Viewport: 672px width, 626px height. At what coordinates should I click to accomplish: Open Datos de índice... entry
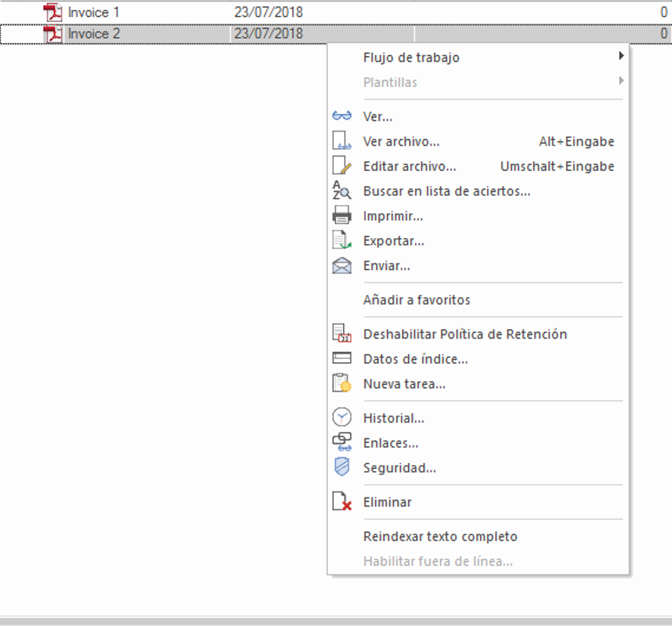coord(478,359)
